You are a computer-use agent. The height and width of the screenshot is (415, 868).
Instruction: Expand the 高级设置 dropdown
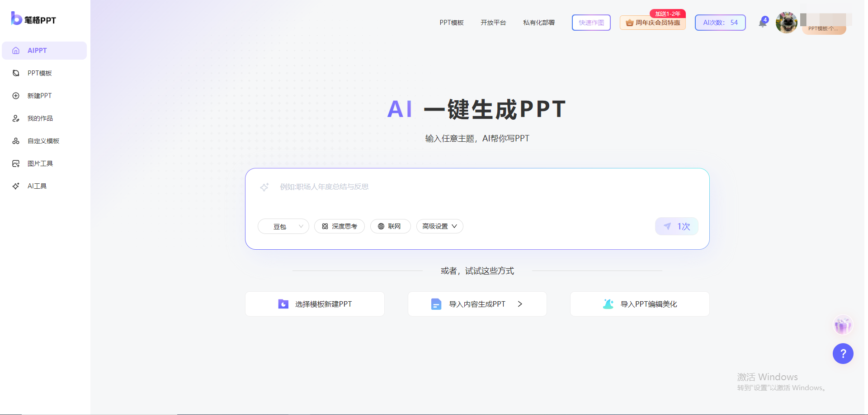439,226
